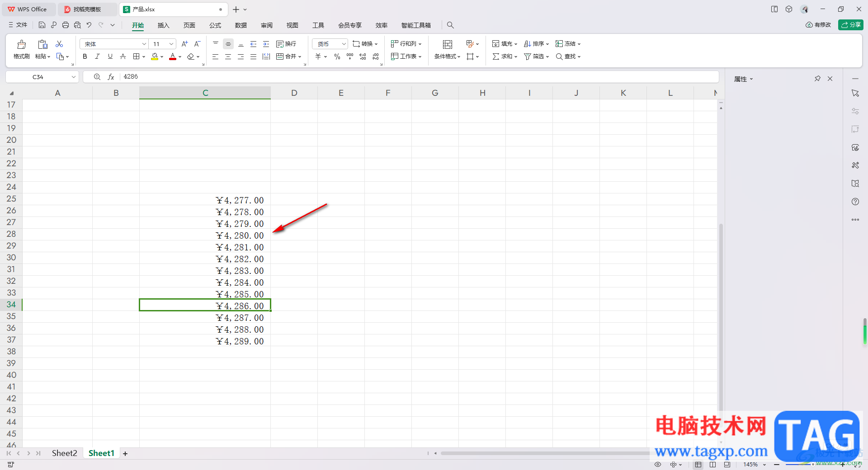The width and height of the screenshot is (868, 470).
Task: Open the font name dropdown (宋体)
Action: coord(144,44)
